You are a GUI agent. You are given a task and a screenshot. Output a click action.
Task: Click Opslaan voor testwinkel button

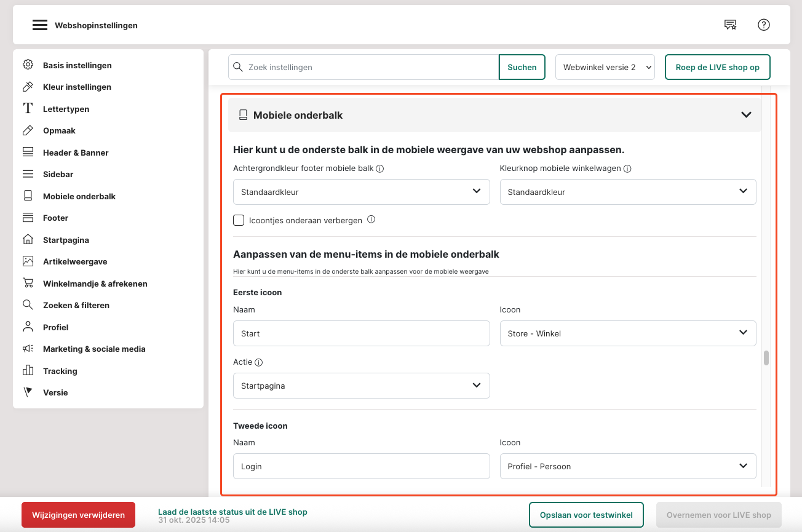pyautogui.click(x=586, y=515)
